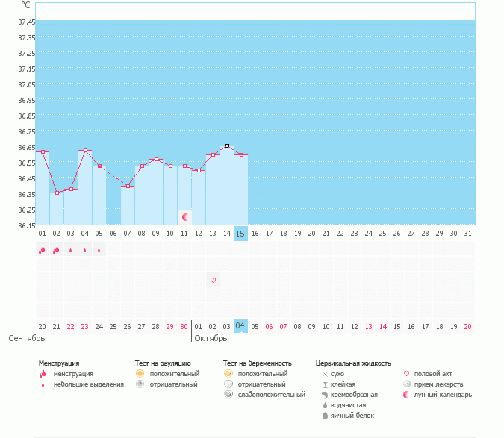
Task: Click the negative ovulation test legend icon
Action: point(140,384)
